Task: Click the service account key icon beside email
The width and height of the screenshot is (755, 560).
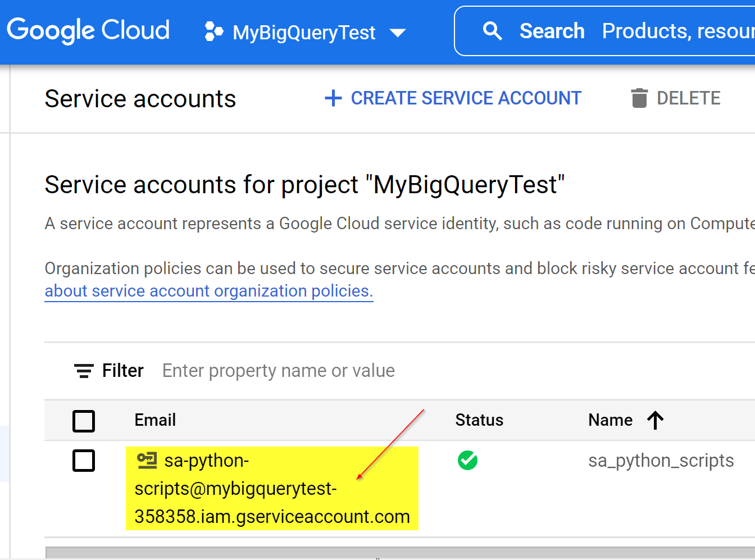Action: [x=147, y=461]
